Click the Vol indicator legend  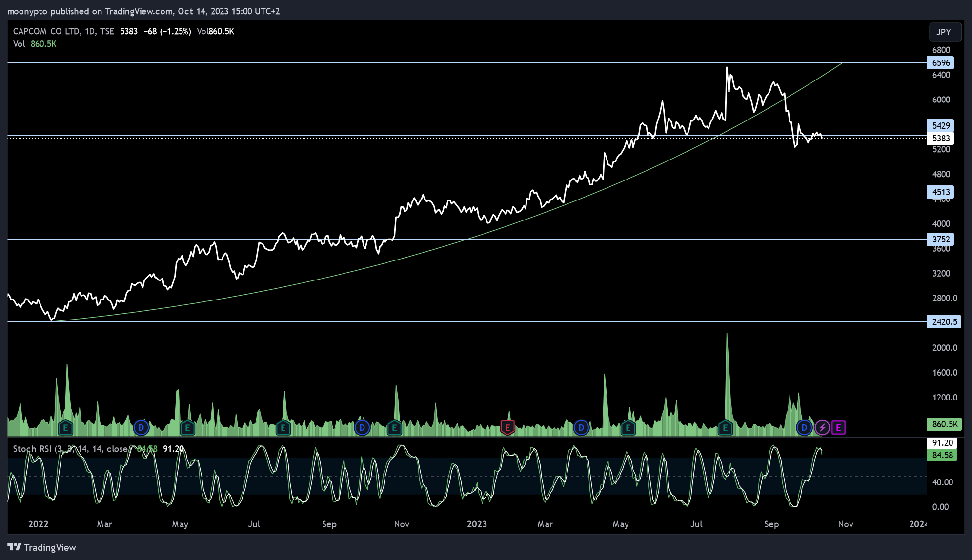point(35,44)
